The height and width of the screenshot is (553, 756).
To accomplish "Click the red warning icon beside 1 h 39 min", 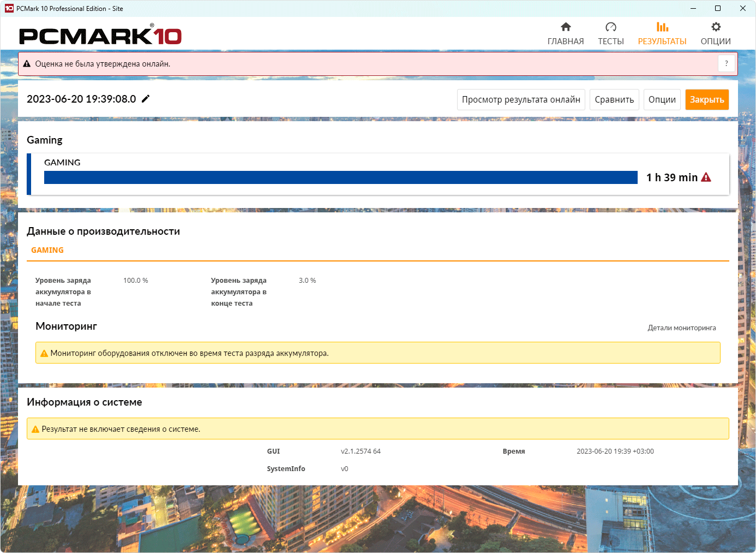I will [706, 177].
